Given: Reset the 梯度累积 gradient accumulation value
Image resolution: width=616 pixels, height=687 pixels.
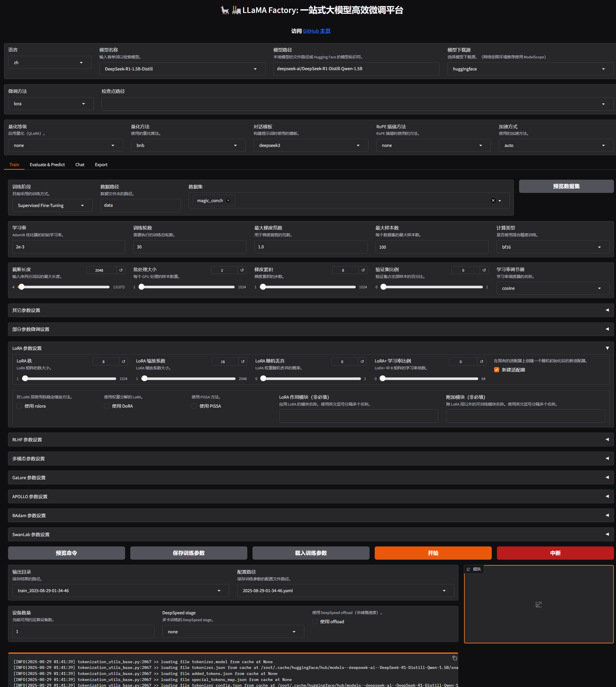Looking at the screenshot, I should 363,270.
